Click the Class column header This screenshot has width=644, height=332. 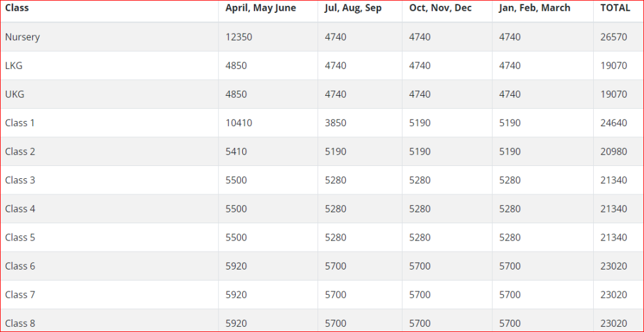[x=17, y=8]
